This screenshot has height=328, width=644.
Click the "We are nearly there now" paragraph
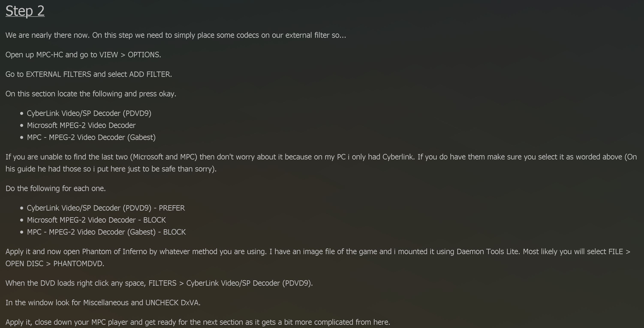click(176, 35)
